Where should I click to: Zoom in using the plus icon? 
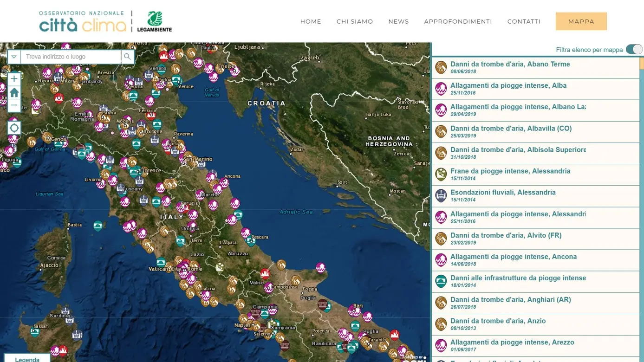click(13, 78)
